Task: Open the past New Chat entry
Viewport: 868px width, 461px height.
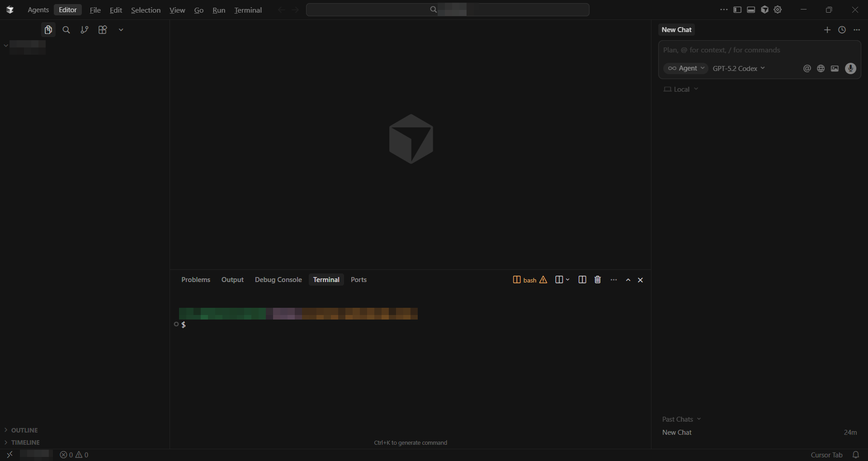Action: [677, 433]
